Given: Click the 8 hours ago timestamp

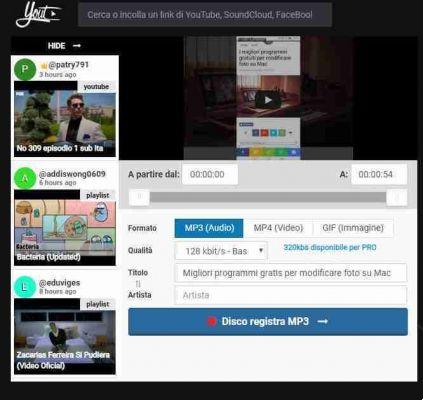Looking at the screenshot, I should pyautogui.click(x=58, y=291).
